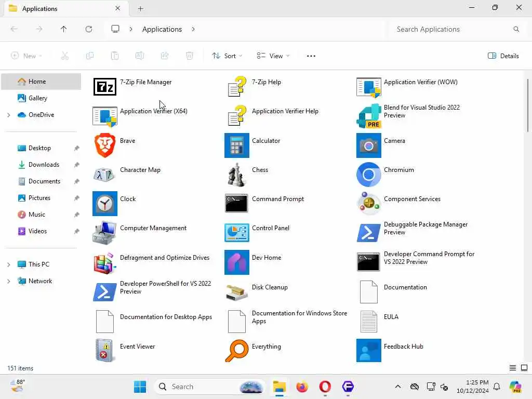Switch to large thumbnails view layout
The image size is (532, 399).
[x=524, y=368]
